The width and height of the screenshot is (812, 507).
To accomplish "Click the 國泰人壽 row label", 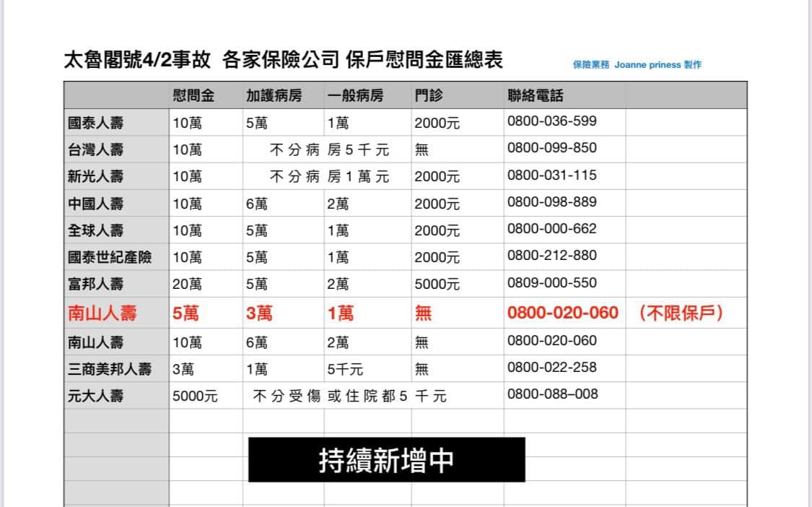I will coord(96,123).
